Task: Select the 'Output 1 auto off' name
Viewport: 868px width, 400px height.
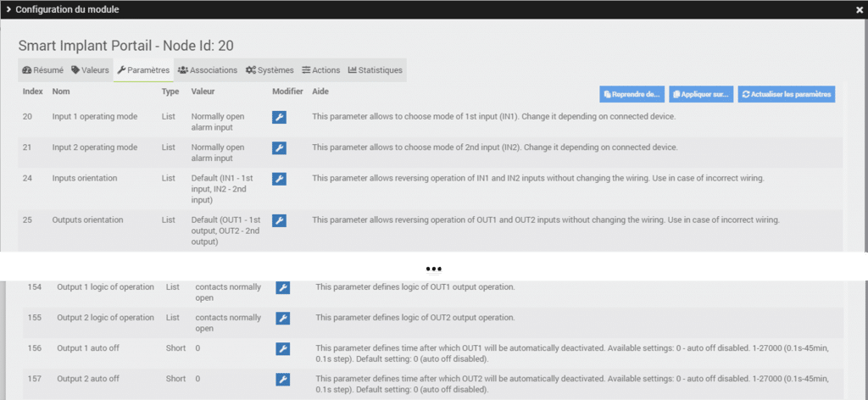Action: [88, 348]
